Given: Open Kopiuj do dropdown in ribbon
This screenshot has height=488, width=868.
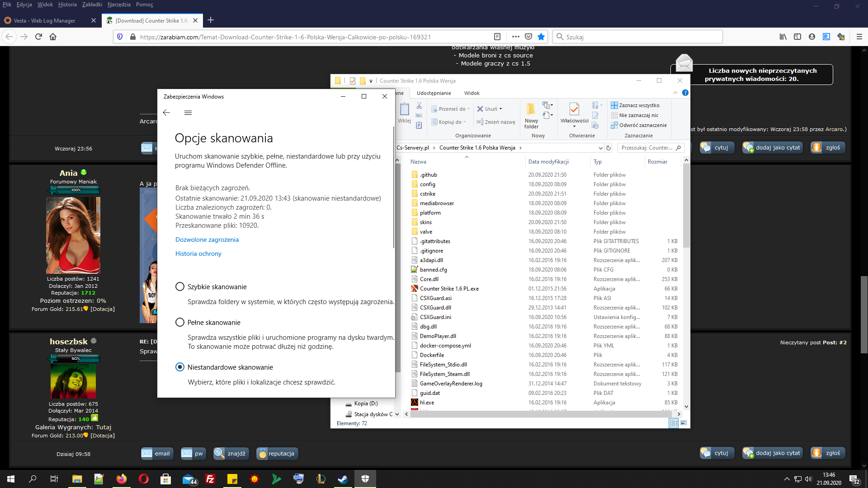Looking at the screenshot, I should tap(449, 122).
